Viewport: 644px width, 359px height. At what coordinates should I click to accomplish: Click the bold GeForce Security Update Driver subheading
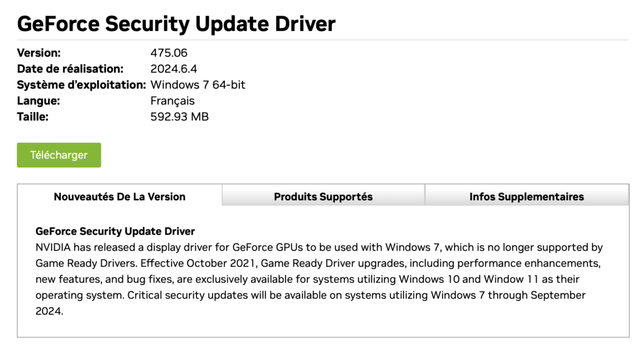[x=115, y=231]
